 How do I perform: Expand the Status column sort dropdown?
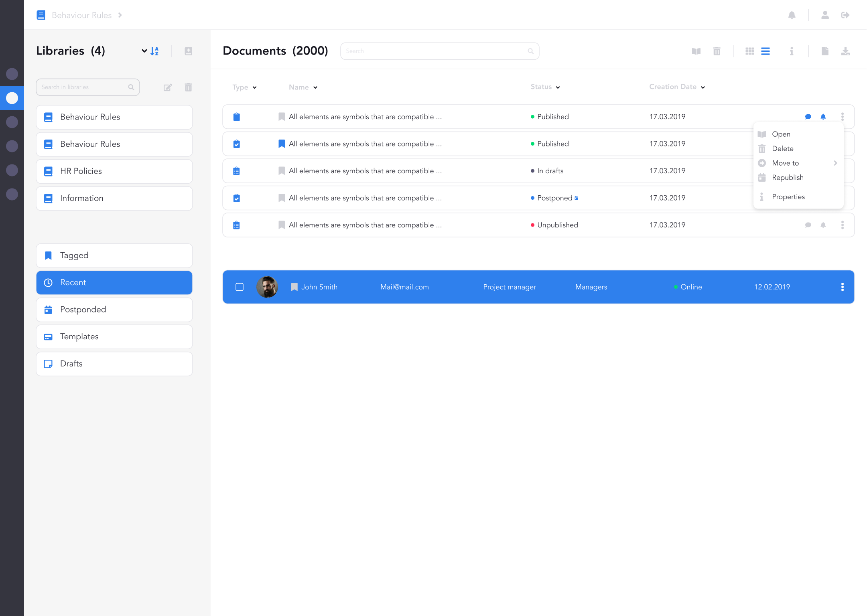558,87
